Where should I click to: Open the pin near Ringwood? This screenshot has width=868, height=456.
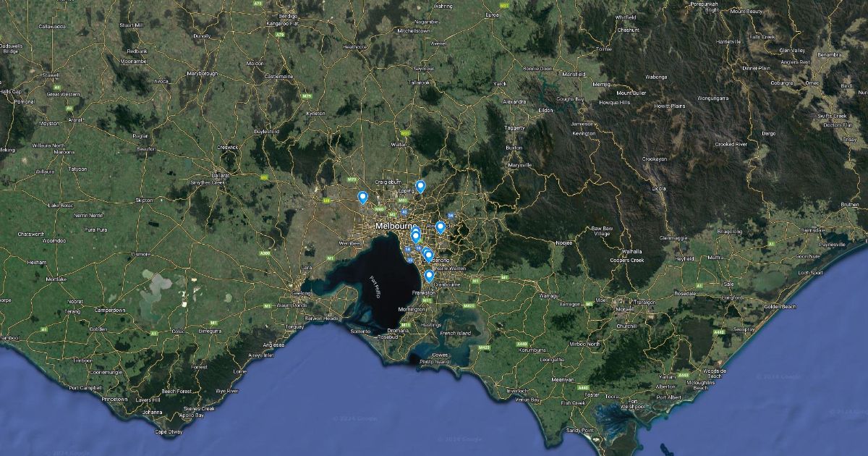pos(440,227)
